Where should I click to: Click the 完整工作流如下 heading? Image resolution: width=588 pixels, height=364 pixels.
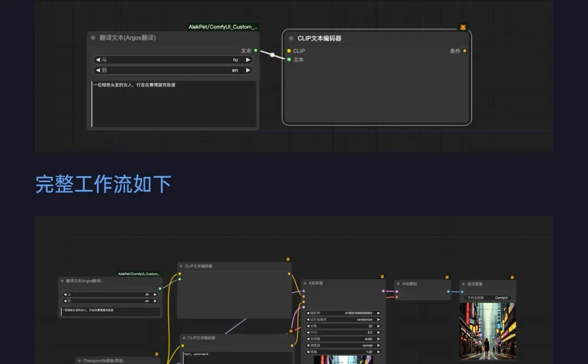(x=103, y=184)
